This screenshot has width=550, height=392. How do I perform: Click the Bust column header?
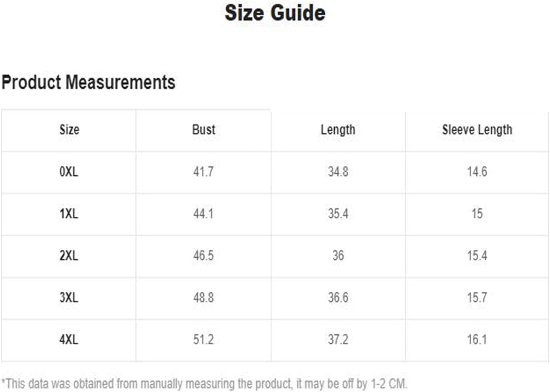click(x=203, y=130)
